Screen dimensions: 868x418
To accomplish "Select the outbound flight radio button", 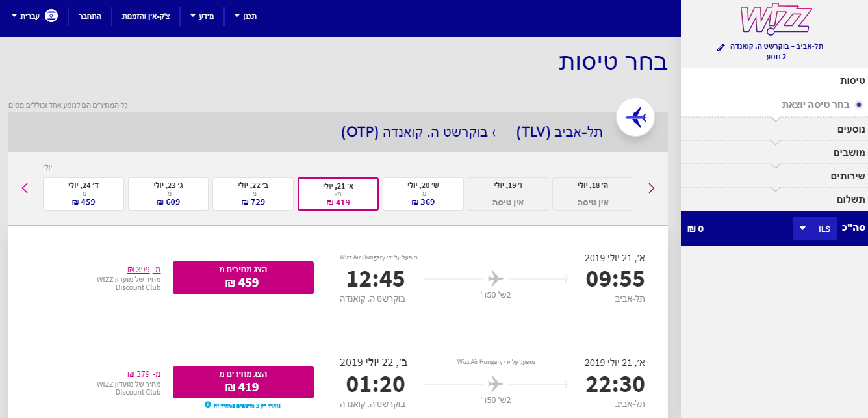I will [859, 104].
